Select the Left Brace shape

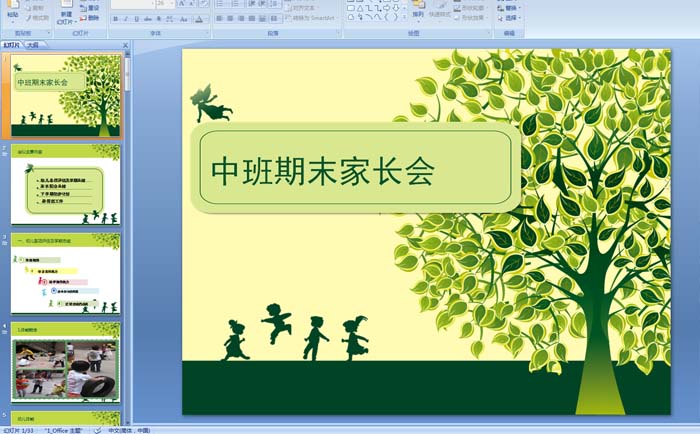(x=387, y=17)
